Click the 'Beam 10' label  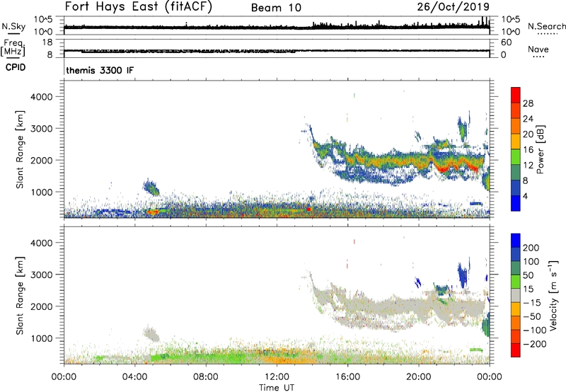pos(276,8)
